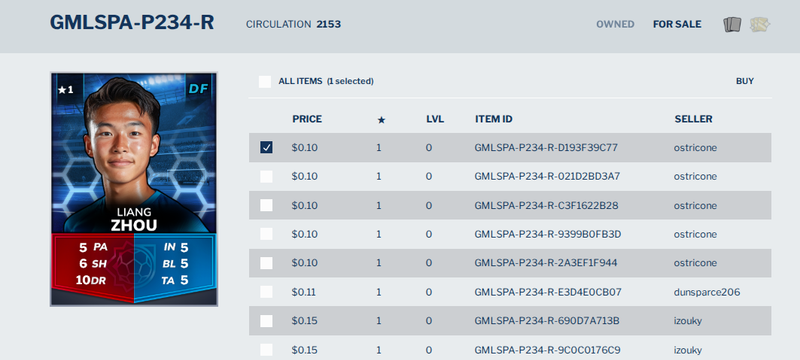The width and height of the screenshot is (800, 360).
Task: Click the cards view icon in the header
Action: pyautogui.click(x=732, y=24)
